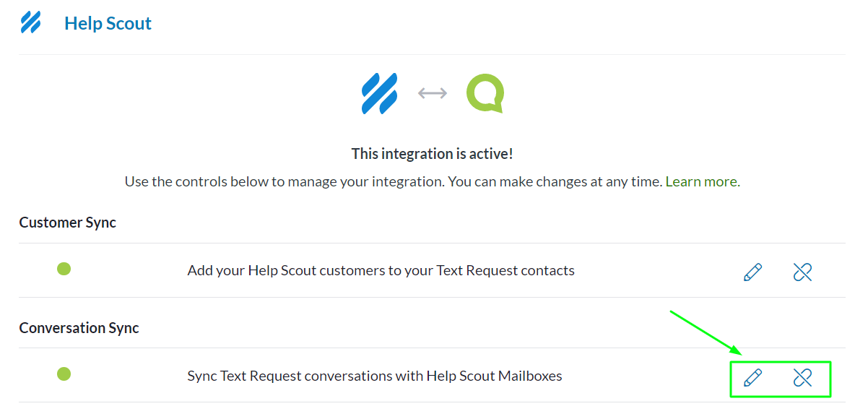This screenshot has height=414, width=868.
Task: Open the Learn more link
Action: coord(702,182)
